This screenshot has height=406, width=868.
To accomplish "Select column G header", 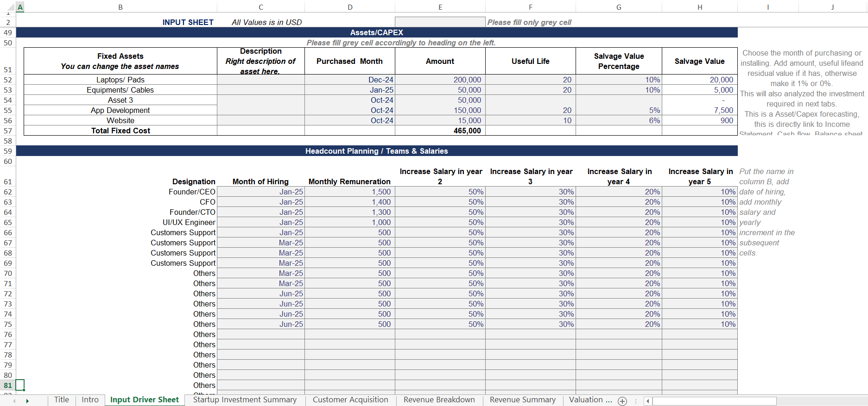I will point(619,7).
